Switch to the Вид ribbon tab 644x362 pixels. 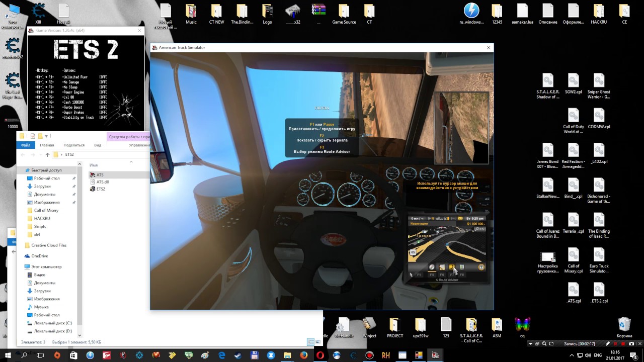98,145
